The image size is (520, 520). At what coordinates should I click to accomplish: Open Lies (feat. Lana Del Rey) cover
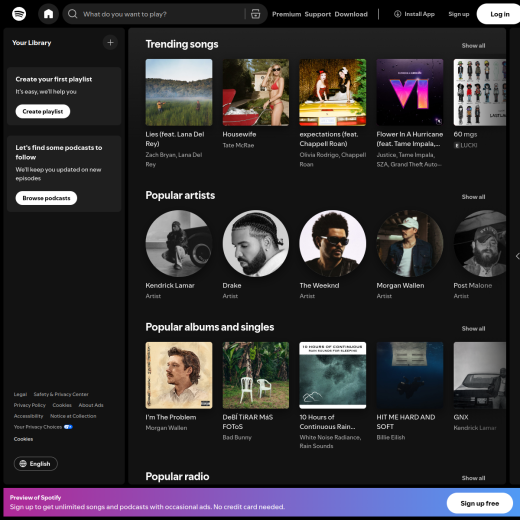(179, 92)
